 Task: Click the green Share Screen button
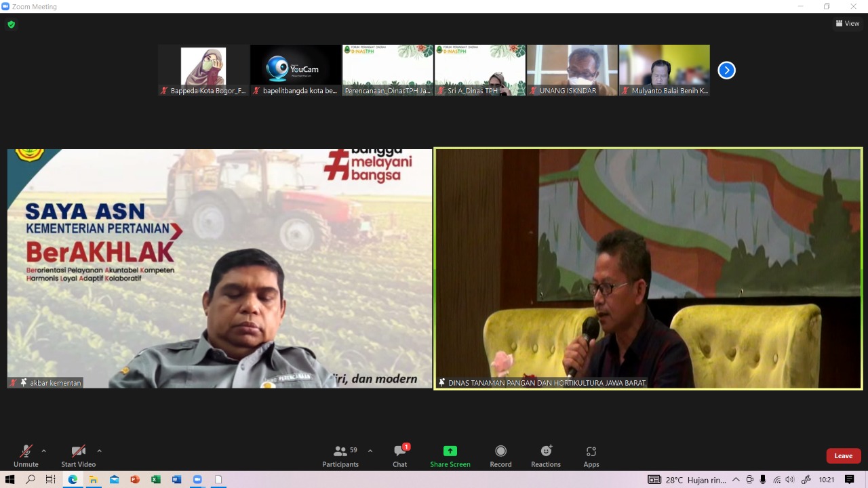coord(450,455)
